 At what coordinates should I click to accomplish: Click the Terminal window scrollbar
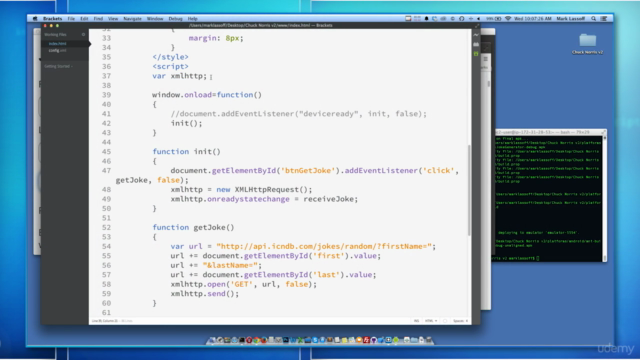click(x=604, y=198)
